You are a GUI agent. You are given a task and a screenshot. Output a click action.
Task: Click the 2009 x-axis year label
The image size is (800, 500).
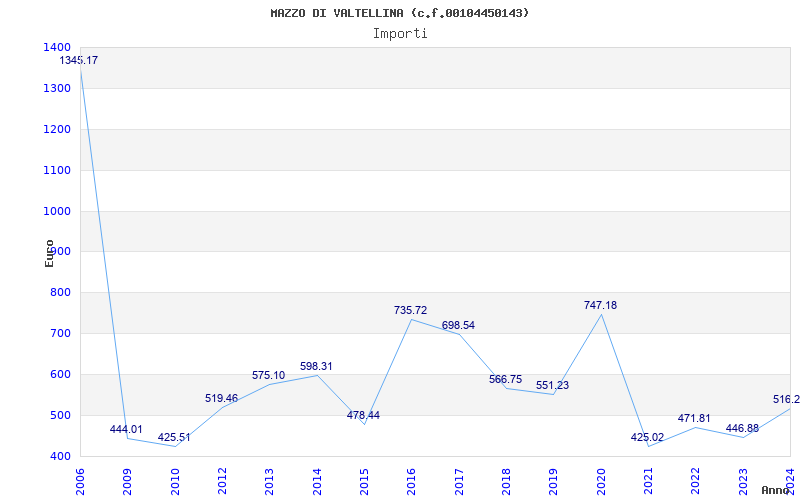point(128,482)
